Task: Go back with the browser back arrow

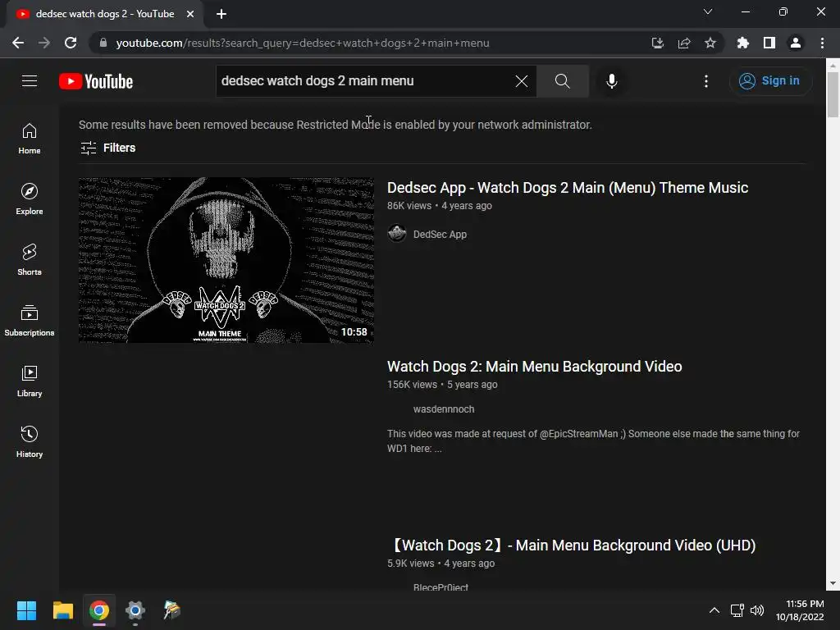Action: [18, 43]
